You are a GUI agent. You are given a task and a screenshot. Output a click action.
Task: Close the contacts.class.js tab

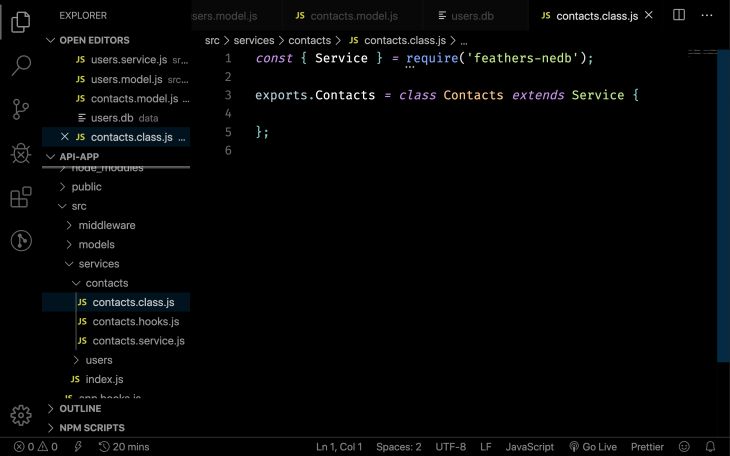649,16
